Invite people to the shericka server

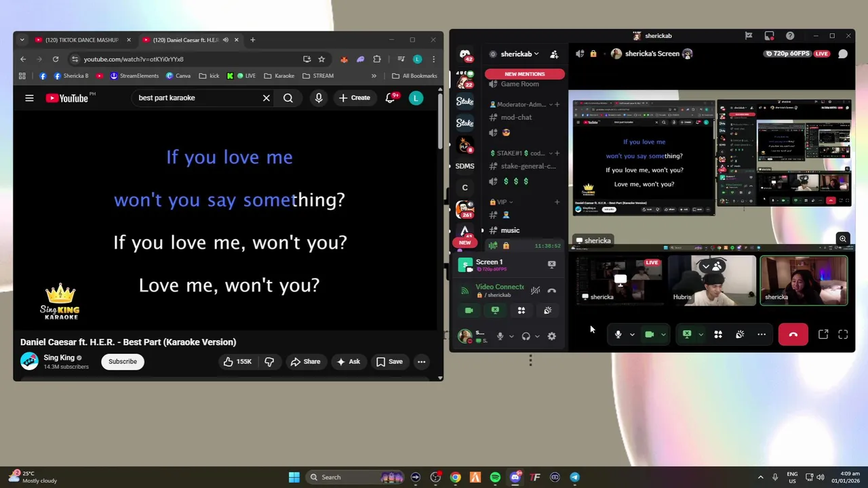pos(554,54)
